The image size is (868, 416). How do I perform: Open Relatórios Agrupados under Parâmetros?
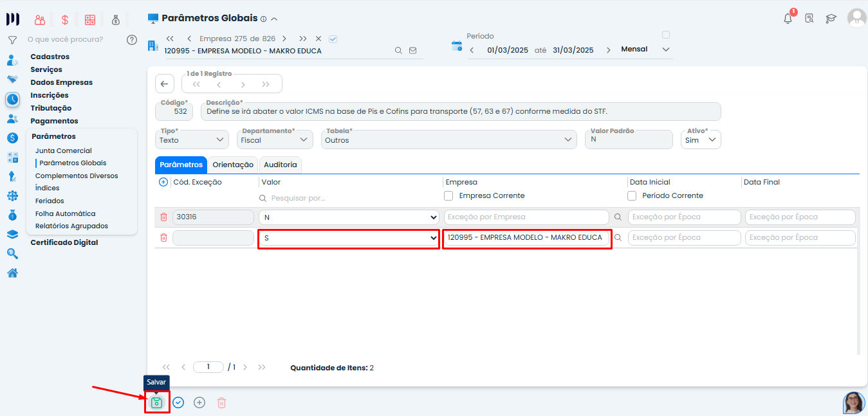tap(71, 226)
